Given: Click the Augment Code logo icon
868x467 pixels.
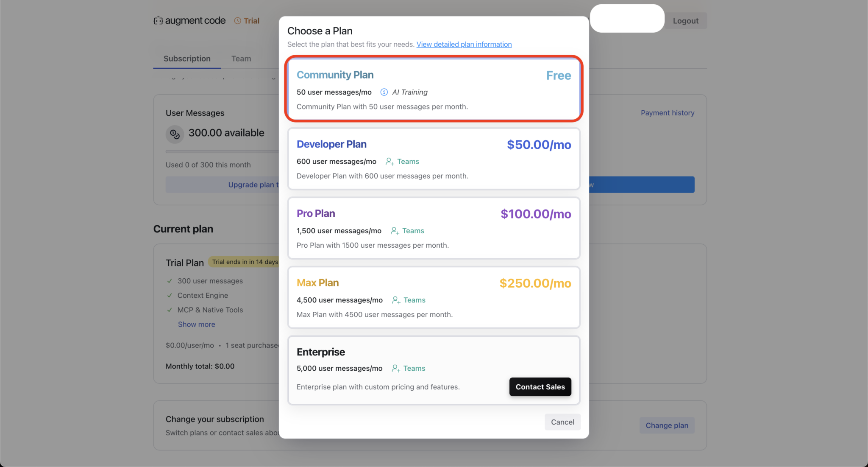Looking at the screenshot, I should (x=157, y=20).
